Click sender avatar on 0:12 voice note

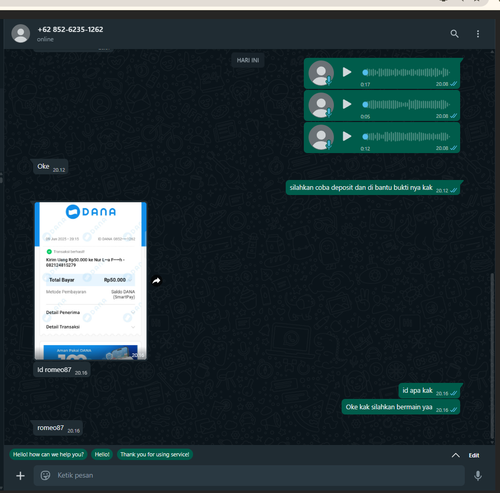point(321,137)
